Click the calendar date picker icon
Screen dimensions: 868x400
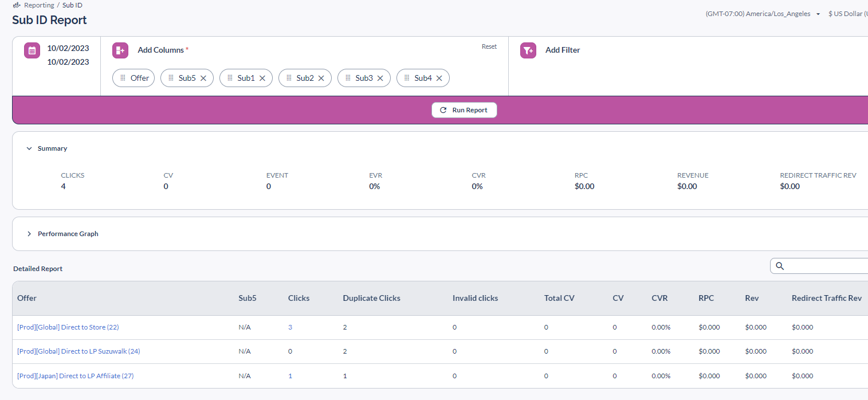32,50
